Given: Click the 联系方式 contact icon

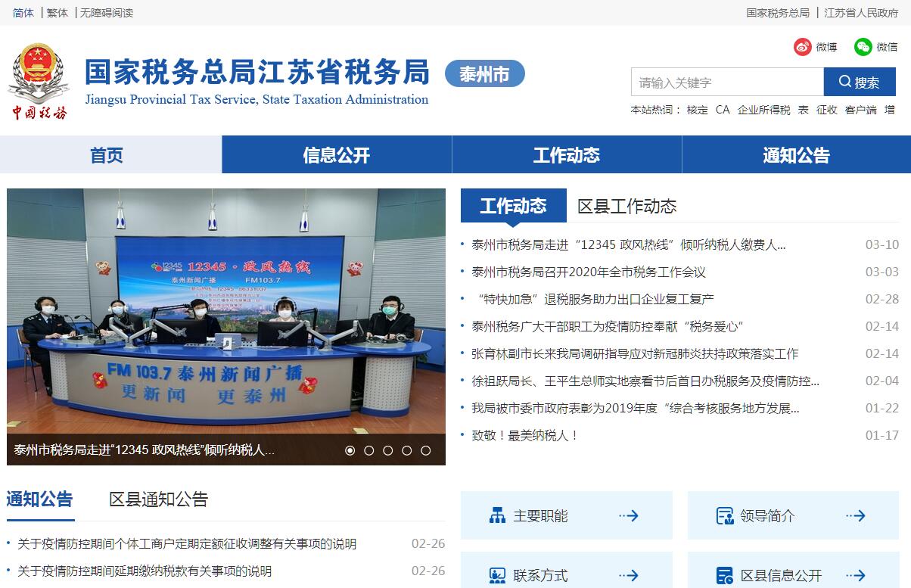Looking at the screenshot, I should click(497, 575).
